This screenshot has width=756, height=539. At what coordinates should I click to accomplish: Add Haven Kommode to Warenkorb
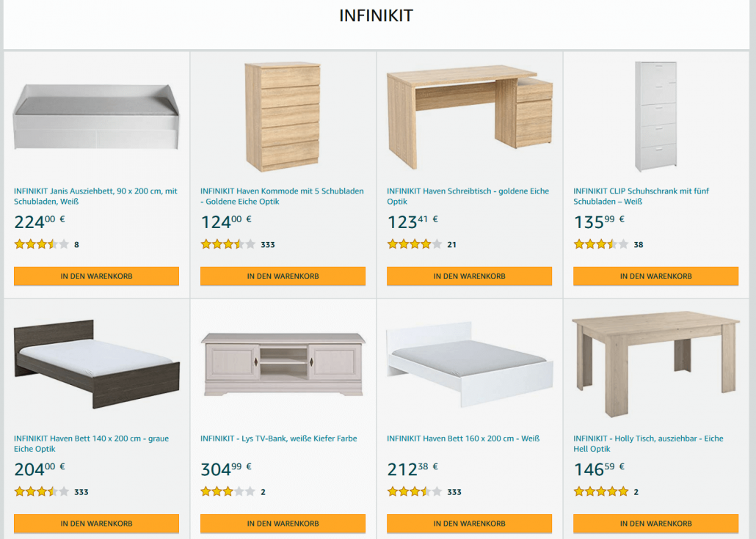click(283, 276)
